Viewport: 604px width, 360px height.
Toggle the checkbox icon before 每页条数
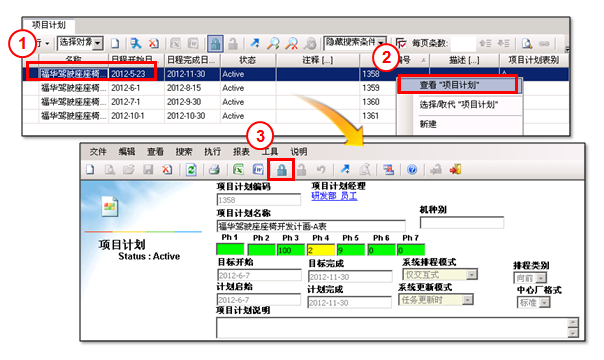coord(401,44)
